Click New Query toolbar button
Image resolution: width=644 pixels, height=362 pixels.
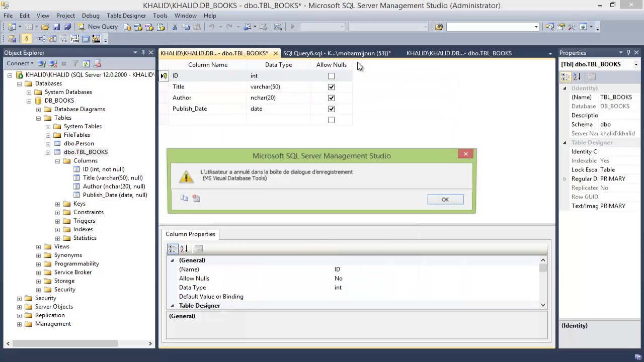click(x=98, y=27)
